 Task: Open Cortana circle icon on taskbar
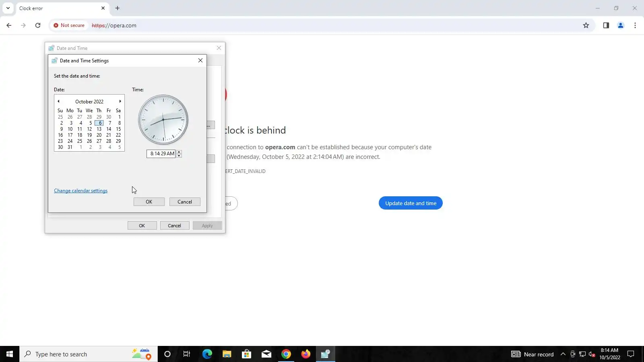(x=167, y=354)
